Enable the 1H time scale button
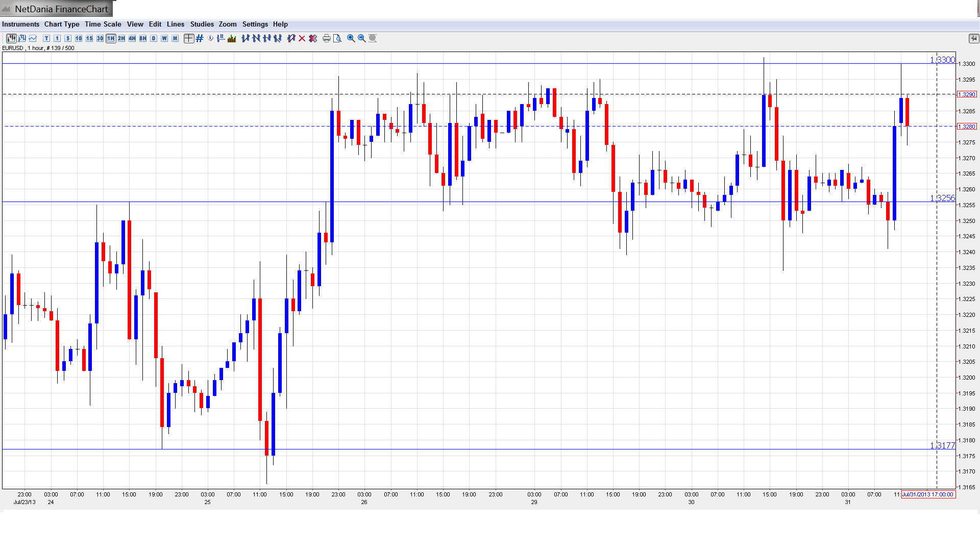Viewport: 980px width, 551px height. tap(111, 38)
